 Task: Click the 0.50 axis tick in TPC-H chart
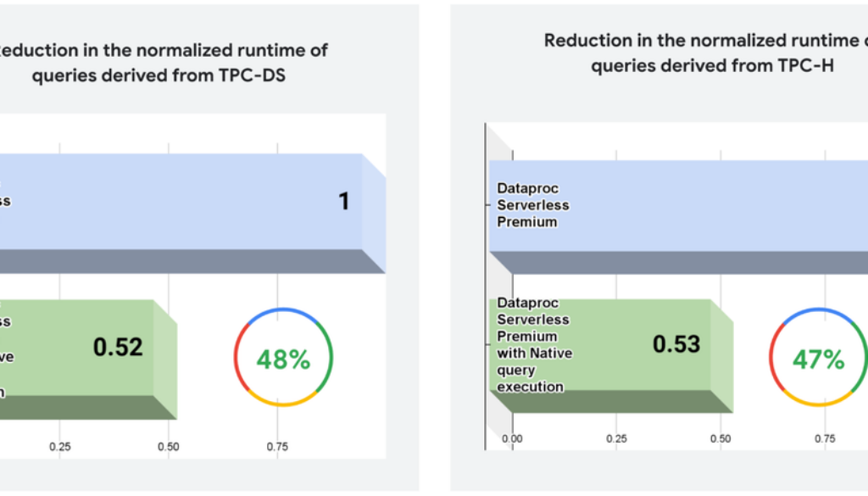[721, 439]
